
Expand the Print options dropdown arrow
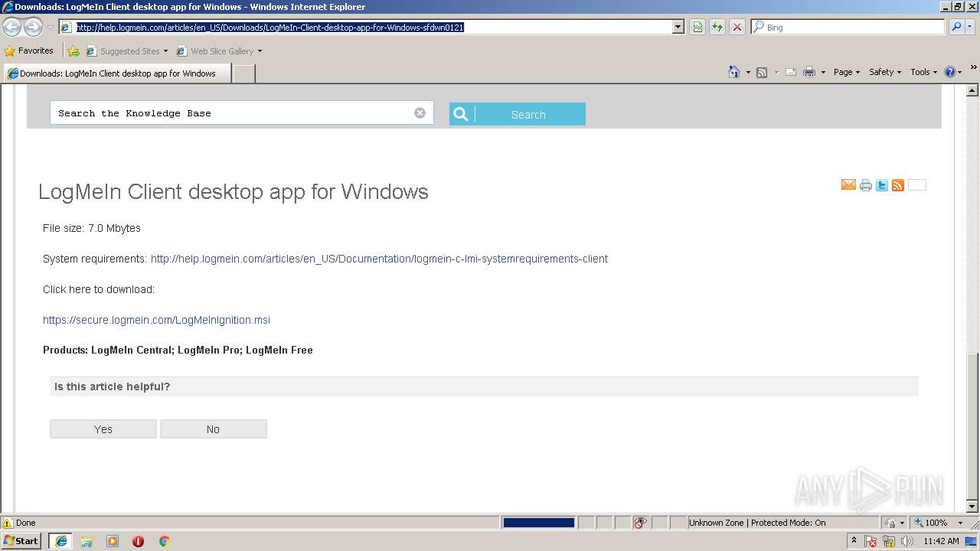823,72
